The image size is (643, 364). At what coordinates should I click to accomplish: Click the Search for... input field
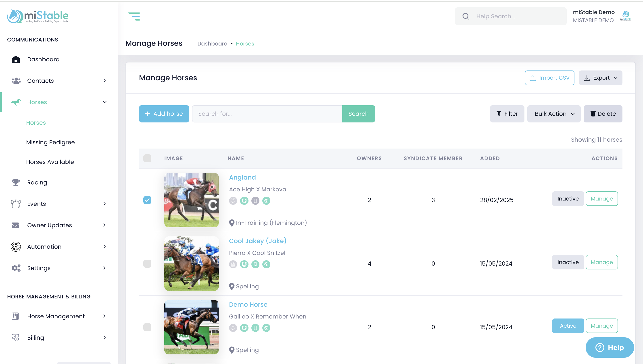[x=267, y=114]
